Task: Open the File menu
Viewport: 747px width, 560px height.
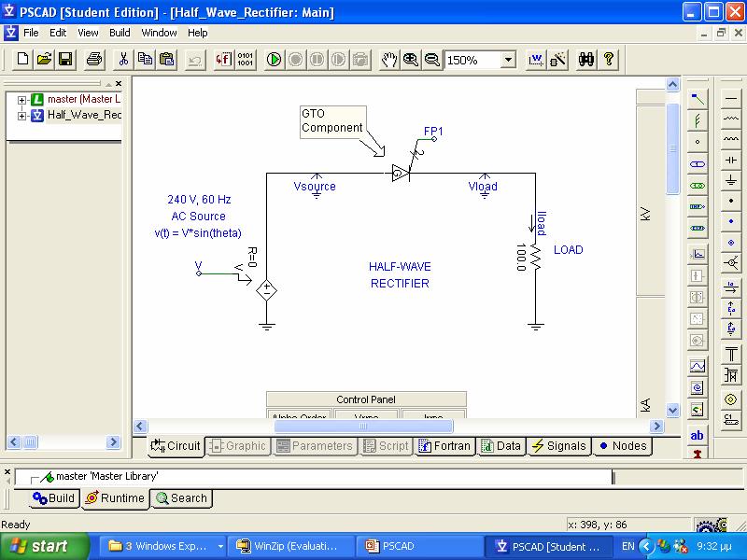Action: point(31,33)
